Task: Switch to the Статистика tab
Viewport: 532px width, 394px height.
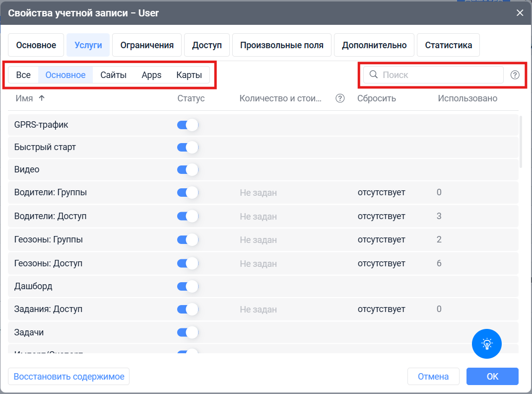Action: click(448, 45)
